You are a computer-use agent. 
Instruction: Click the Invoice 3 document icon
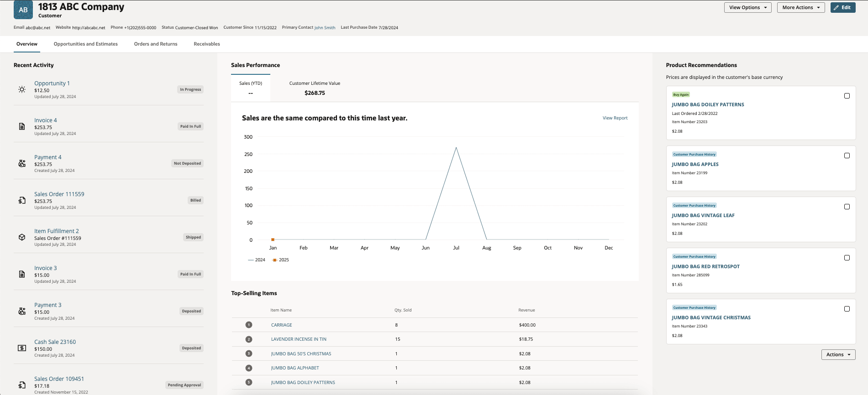(22, 274)
